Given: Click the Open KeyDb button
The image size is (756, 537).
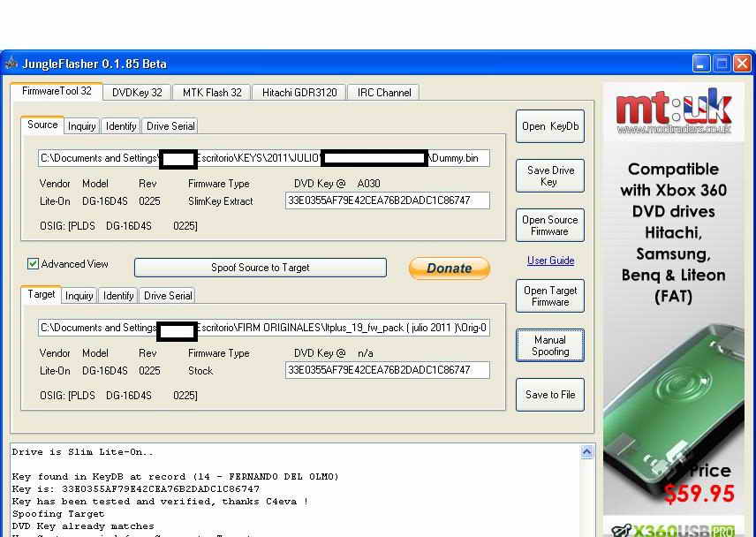Looking at the screenshot, I should point(550,126).
